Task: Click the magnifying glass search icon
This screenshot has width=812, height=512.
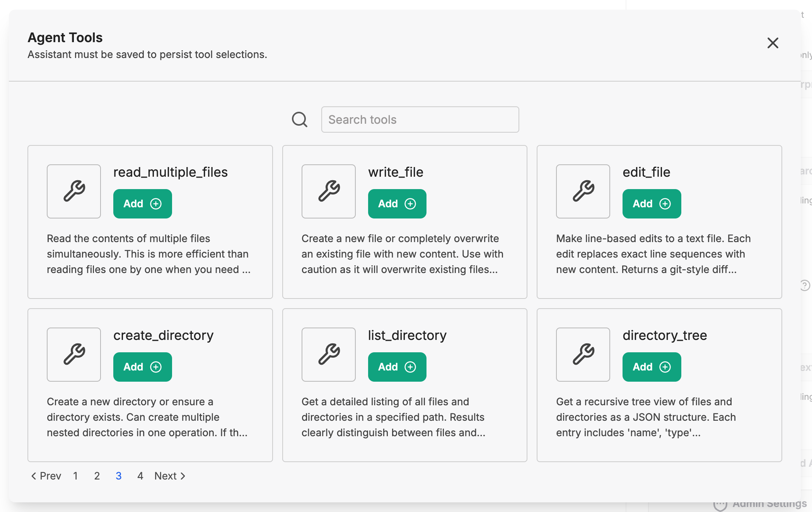Action: [300, 119]
